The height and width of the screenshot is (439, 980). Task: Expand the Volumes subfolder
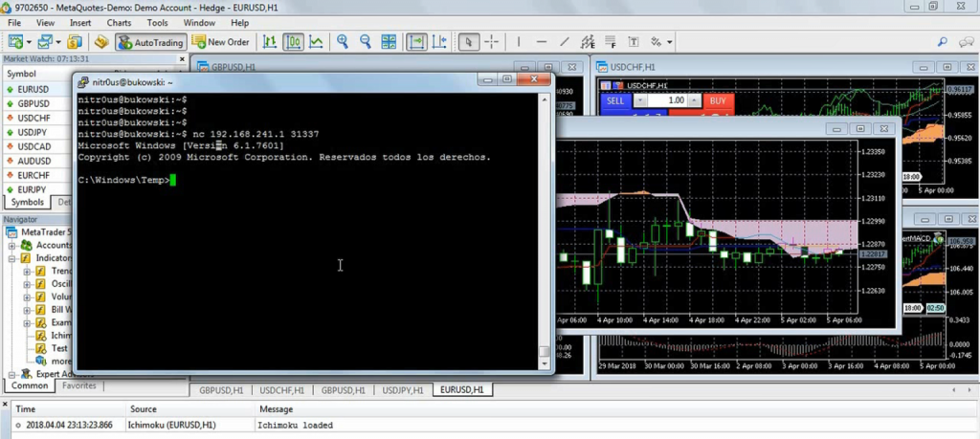click(x=27, y=297)
